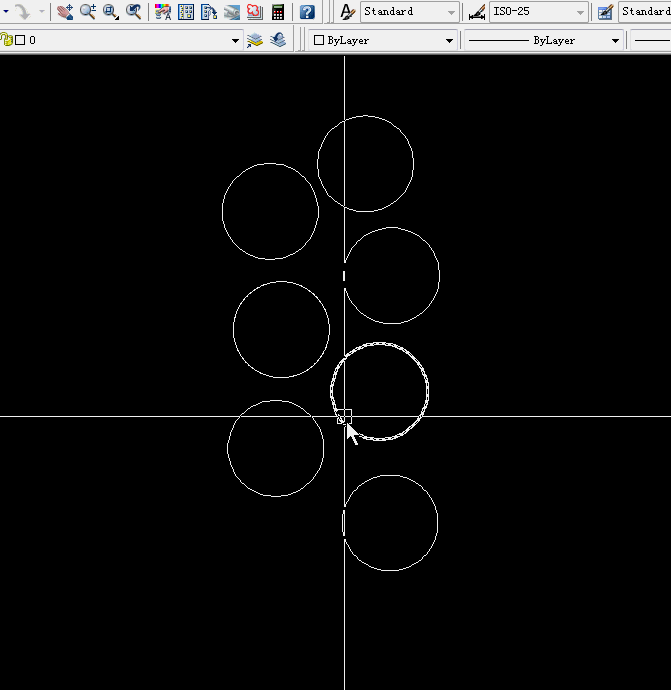Open Help with the question mark icon

tap(307, 12)
